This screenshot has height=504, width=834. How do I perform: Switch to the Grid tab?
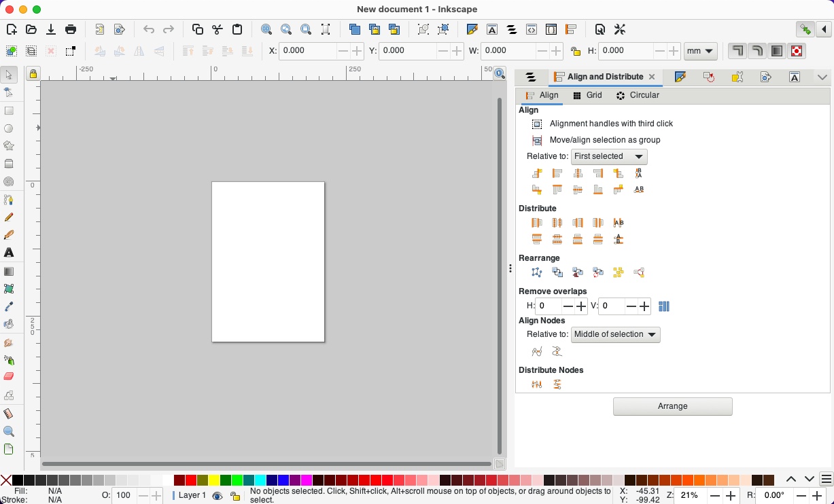pyautogui.click(x=587, y=95)
